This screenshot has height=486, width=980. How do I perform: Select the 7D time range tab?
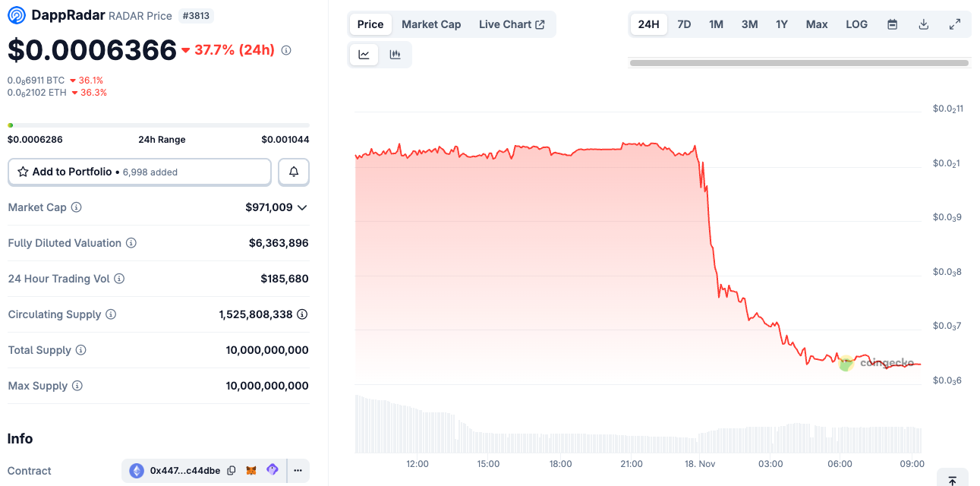683,24
